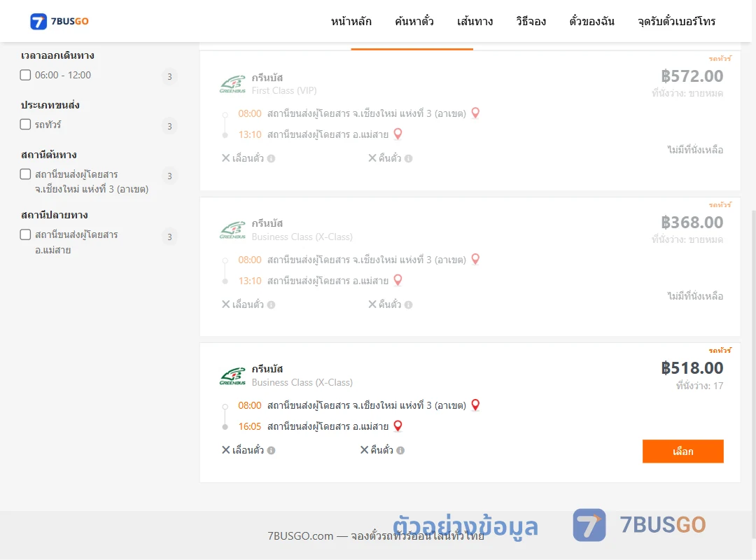This screenshot has width=756, height=560.
Task: Click the เวลาออกเดินทาง filter heading
Action: coord(57,55)
